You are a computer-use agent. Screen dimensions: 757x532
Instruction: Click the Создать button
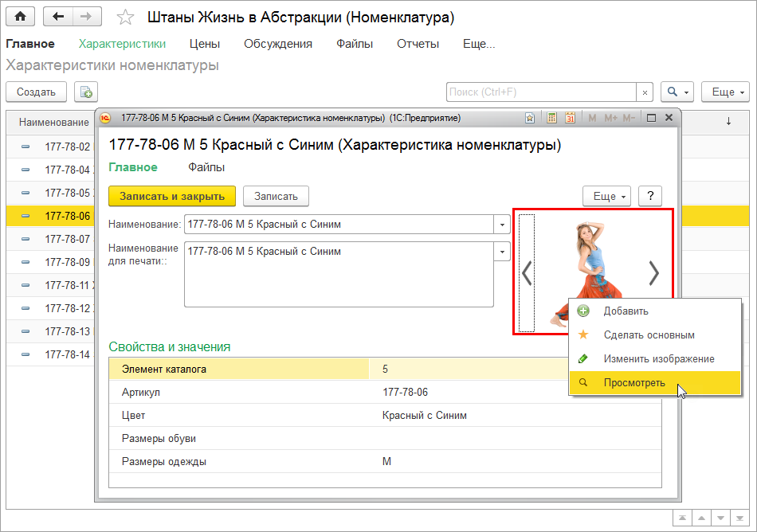36,92
